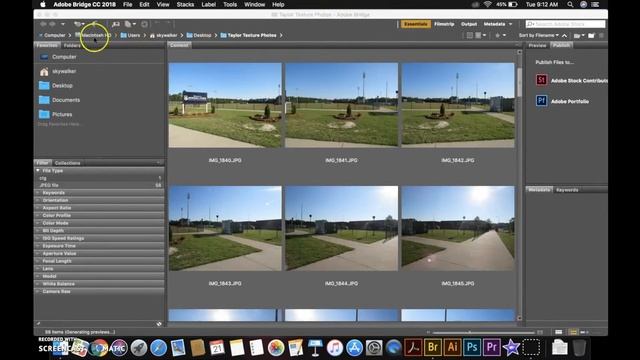
Task: Open the workspace switcher dropdown arrow after Metadata
Action: [x=510, y=24]
